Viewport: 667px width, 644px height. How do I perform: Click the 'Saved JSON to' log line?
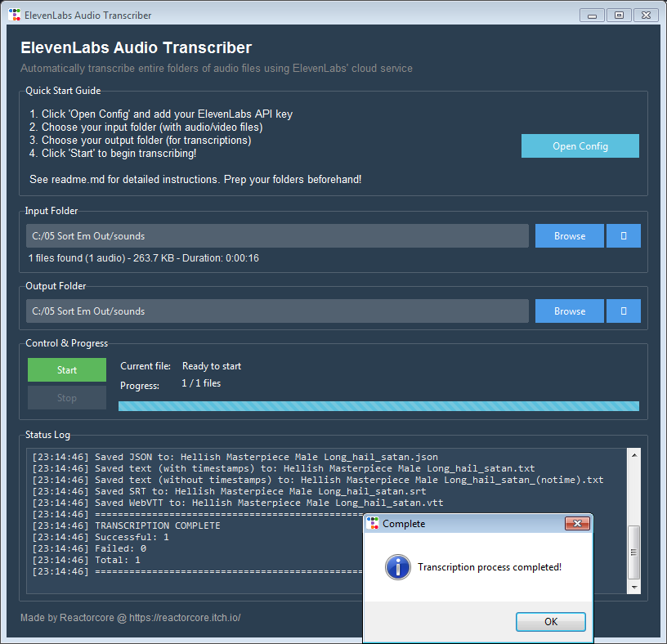235,457
